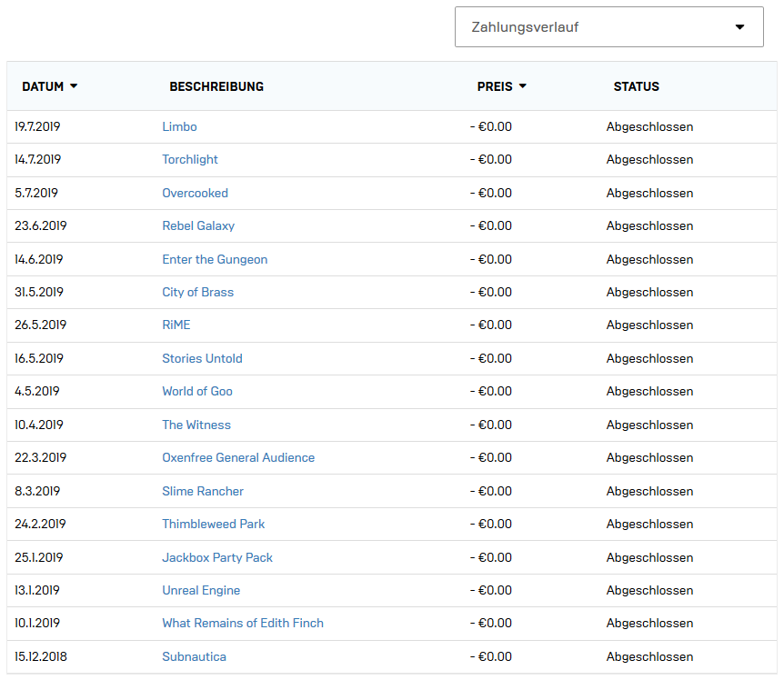This screenshot has width=784, height=680.
Task: Select the date 22.3.2019
Action: coord(41,457)
